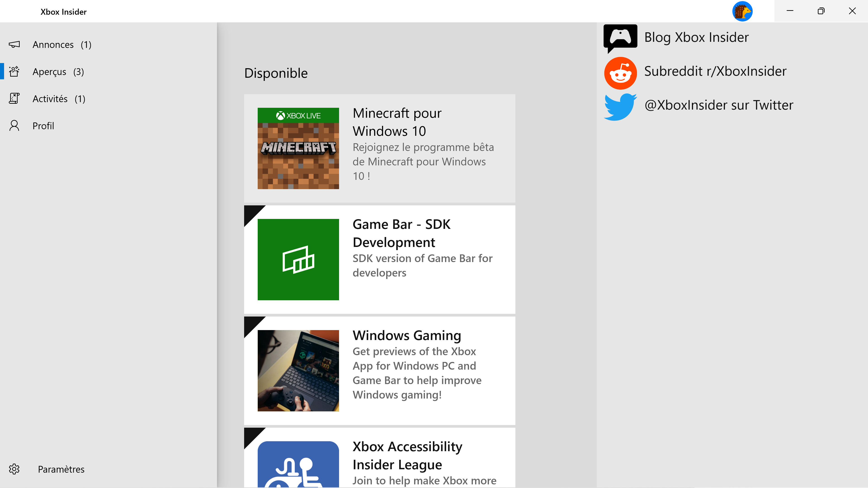Go to the Activités (1) section
This screenshot has height=488, width=868.
(59, 99)
